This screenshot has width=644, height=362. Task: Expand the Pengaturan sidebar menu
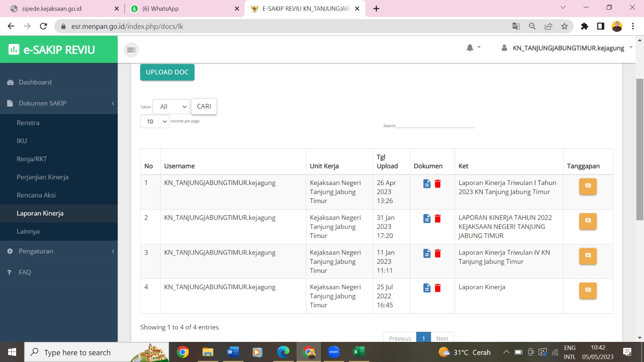(x=59, y=251)
